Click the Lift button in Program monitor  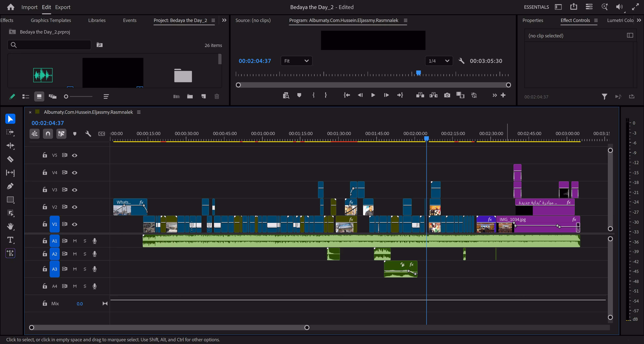[x=420, y=95]
